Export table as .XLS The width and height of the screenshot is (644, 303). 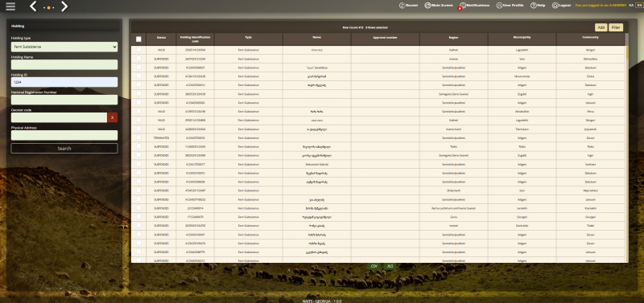pyautogui.click(x=390, y=266)
